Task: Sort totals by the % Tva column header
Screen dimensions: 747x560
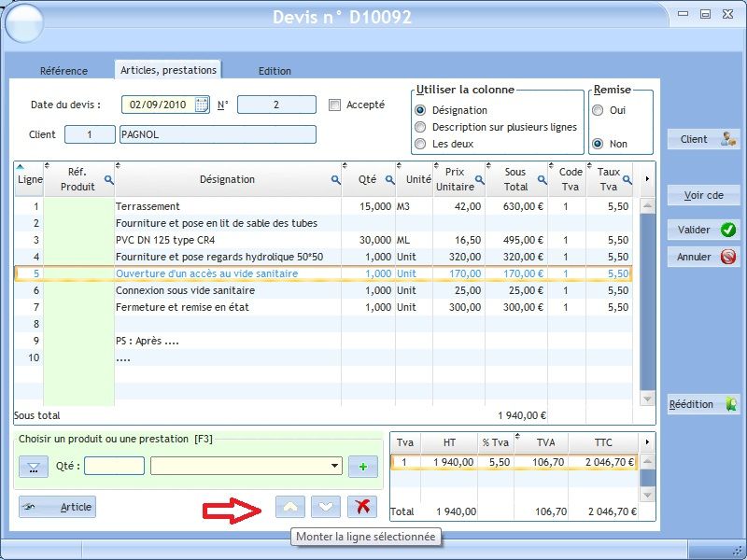Action: (x=496, y=442)
